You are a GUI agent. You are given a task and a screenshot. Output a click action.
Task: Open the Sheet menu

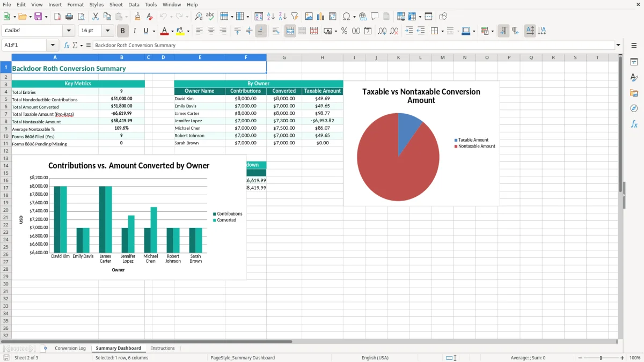pos(116,4)
